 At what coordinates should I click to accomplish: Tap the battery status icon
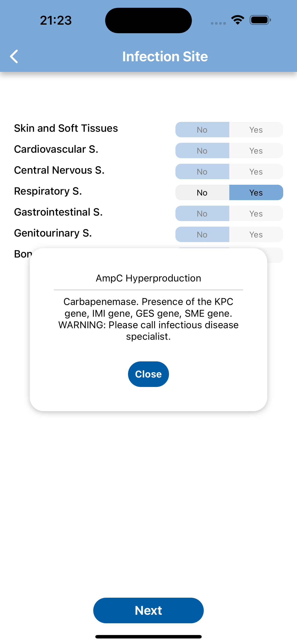260,20
